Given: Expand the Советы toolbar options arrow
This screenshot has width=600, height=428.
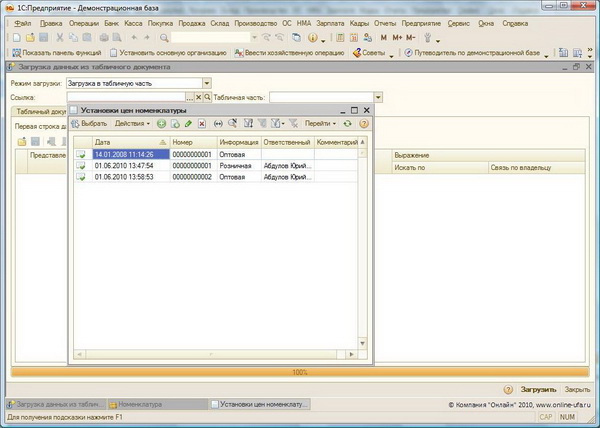Looking at the screenshot, I should point(391,56).
